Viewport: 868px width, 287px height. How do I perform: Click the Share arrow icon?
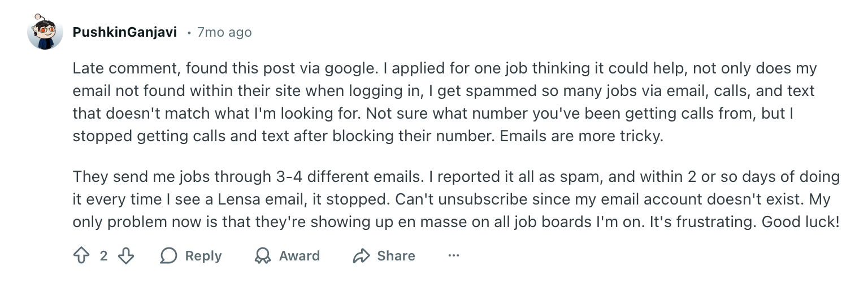point(361,256)
